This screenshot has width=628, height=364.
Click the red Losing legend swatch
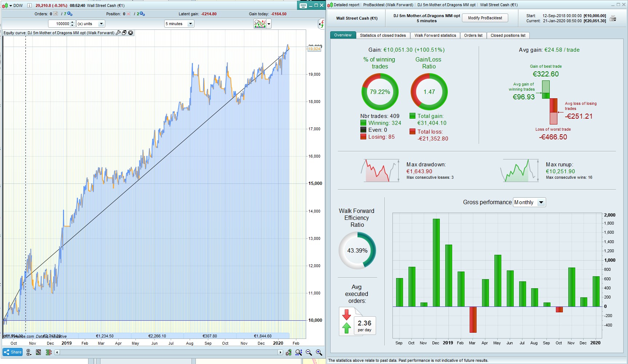[x=363, y=137]
